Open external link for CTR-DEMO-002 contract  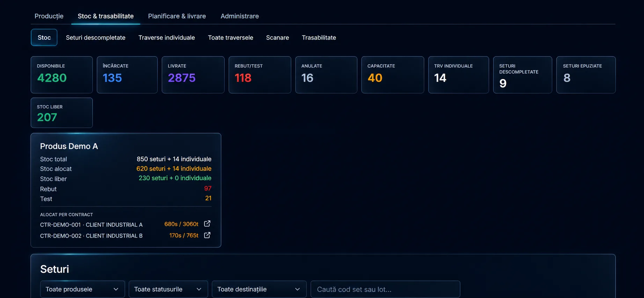coord(207,235)
